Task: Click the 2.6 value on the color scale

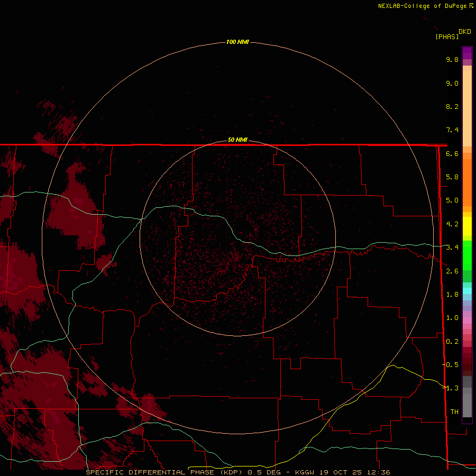Action: pyautogui.click(x=452, y=271)
